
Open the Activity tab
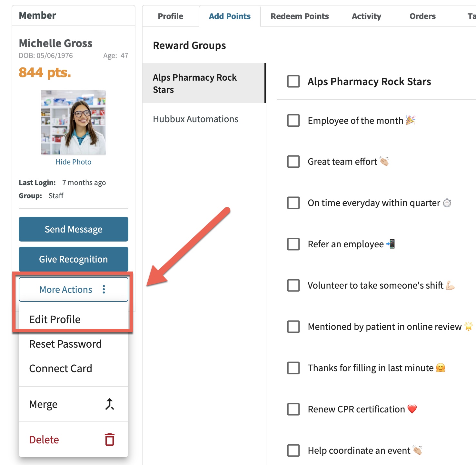point(366,16)
